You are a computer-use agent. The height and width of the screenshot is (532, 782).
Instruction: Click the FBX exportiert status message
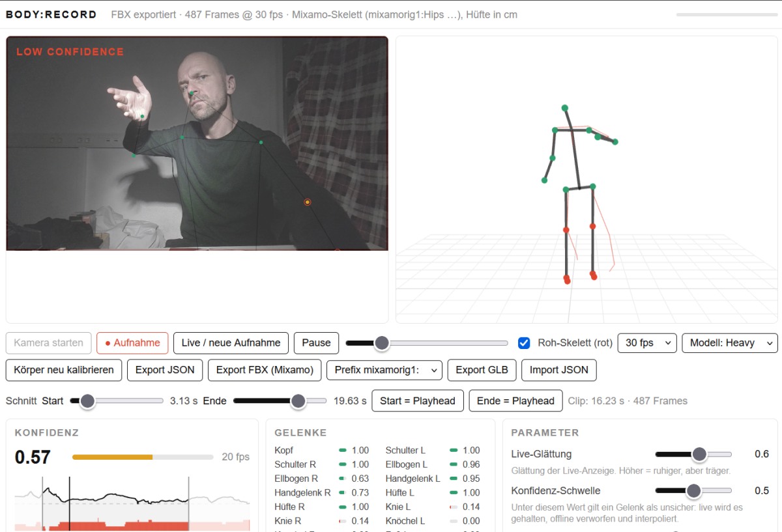(315, 14)
